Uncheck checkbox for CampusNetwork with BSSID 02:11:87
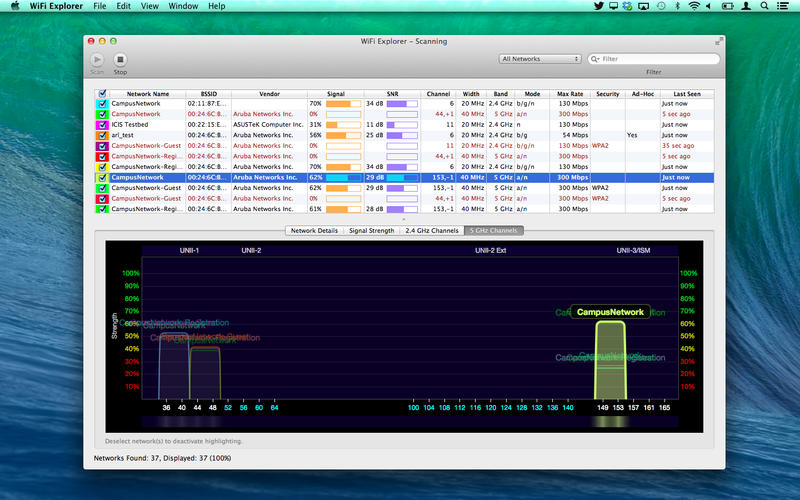Screen dimensions: 800x500 (102, 104)
